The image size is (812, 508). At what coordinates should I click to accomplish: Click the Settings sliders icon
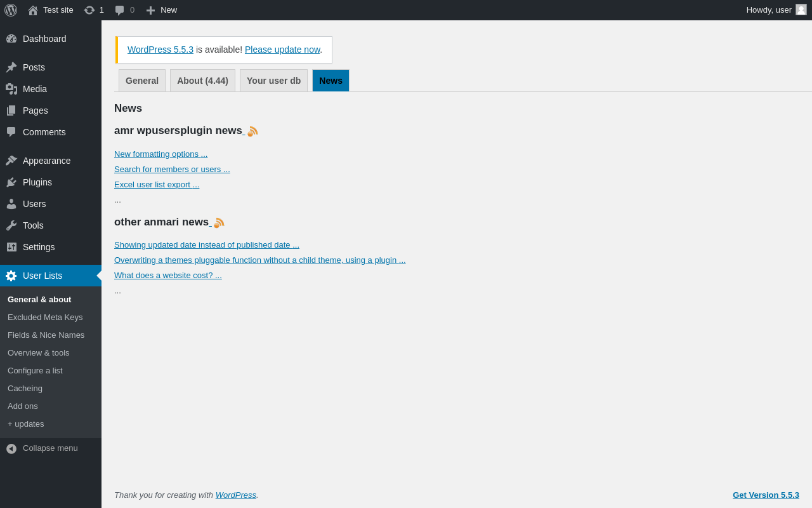[11, 247]
